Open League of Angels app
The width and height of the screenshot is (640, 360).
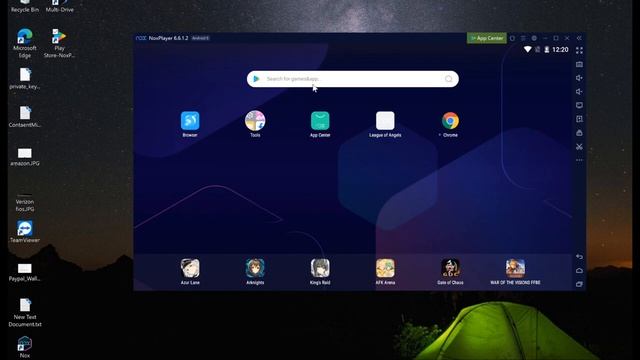(x=385, y=121)
